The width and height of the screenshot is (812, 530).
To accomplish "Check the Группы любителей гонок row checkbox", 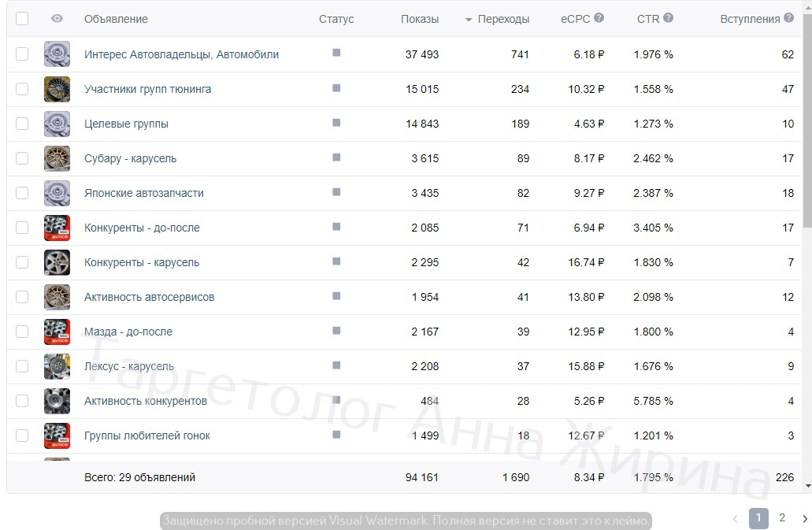I will point(22,435).
